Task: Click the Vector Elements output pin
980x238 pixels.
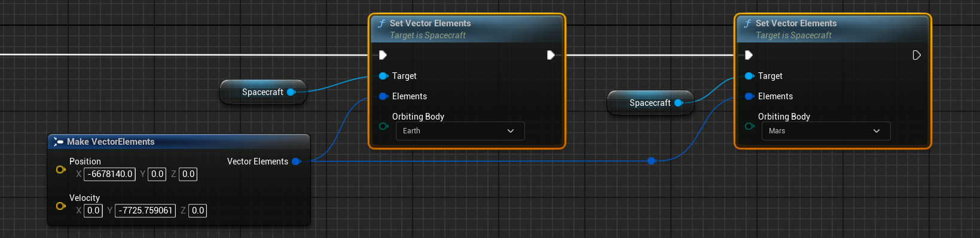Action: tap(296, 161)
